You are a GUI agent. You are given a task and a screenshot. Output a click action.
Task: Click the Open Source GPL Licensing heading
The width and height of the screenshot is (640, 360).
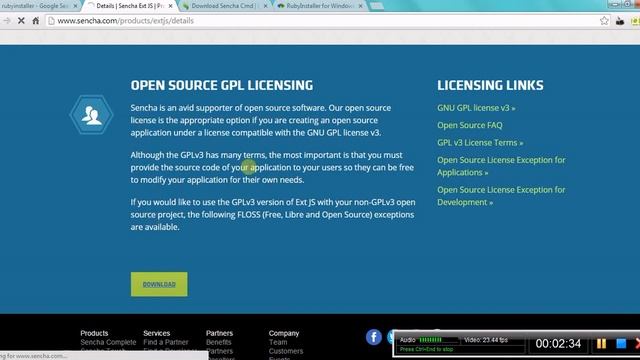[222, 85]
